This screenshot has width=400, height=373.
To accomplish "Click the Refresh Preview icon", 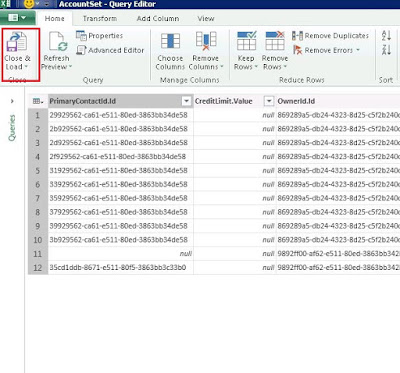I will [58, 42].
